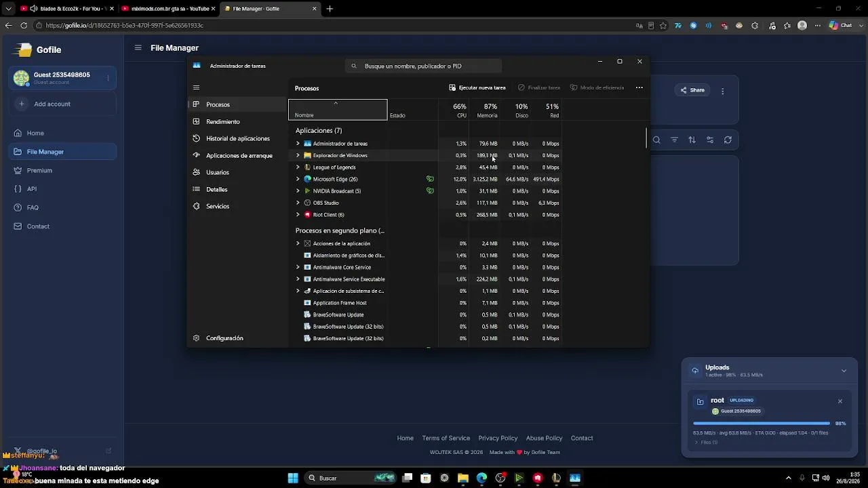This screenshot has width=868, height=488.
Task: Open Premium in Gofile sidebar
Action: click(63, 171)
